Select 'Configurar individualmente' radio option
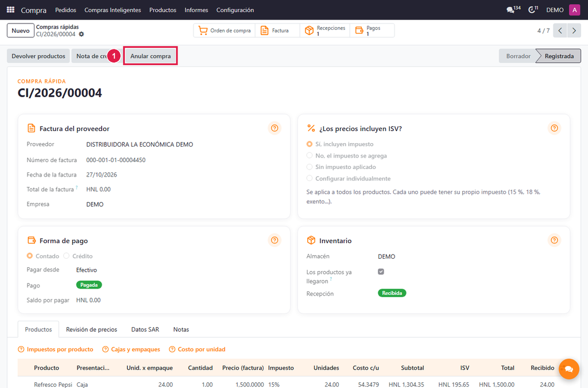Viewport: 588px width, 388px height. [310, 178]
